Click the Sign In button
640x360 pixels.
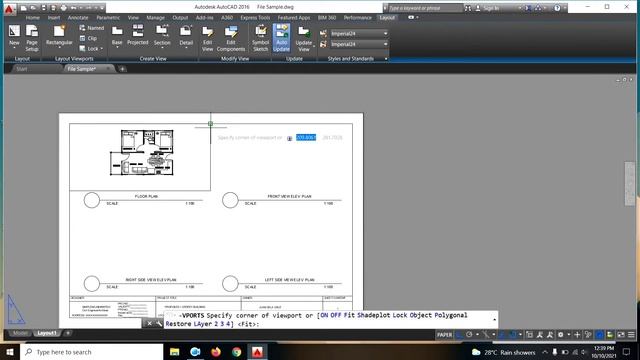(491, 8)
